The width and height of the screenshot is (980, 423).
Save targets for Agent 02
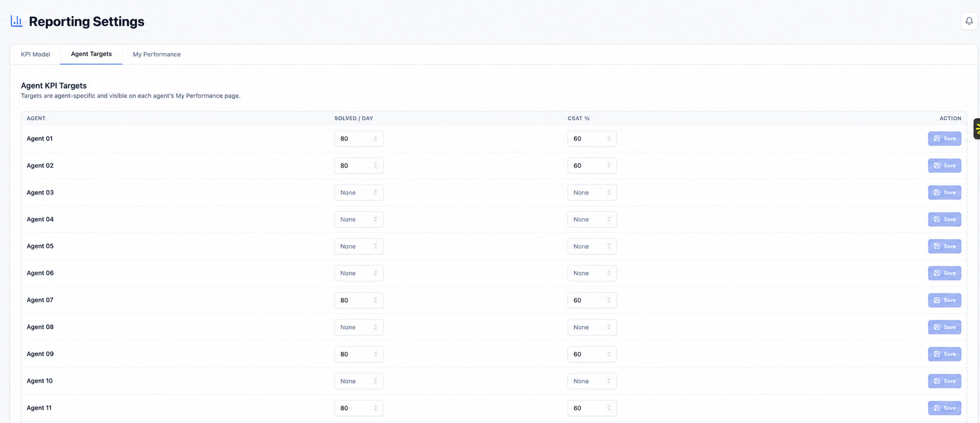[x=944, y=165]
